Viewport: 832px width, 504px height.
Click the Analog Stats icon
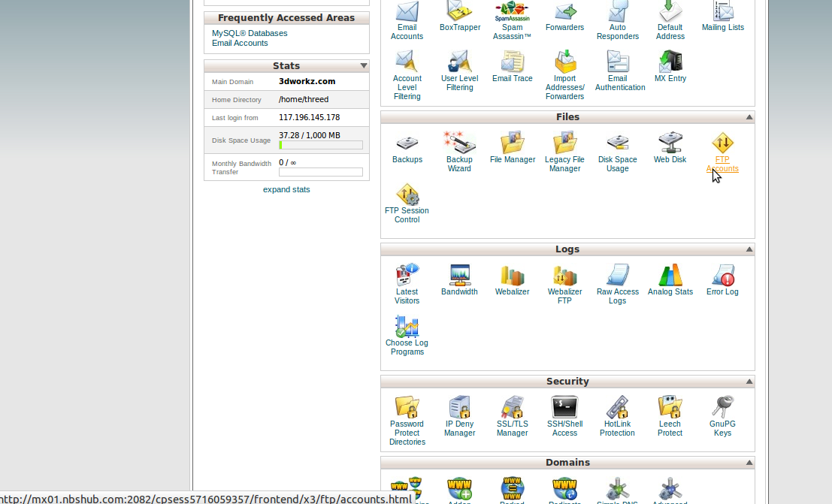(x=670, y=276)
